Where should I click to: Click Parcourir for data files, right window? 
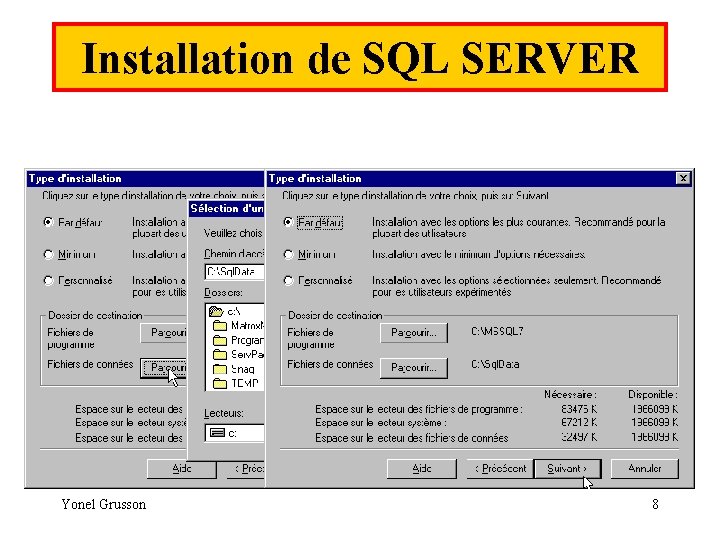click(414, 367)
